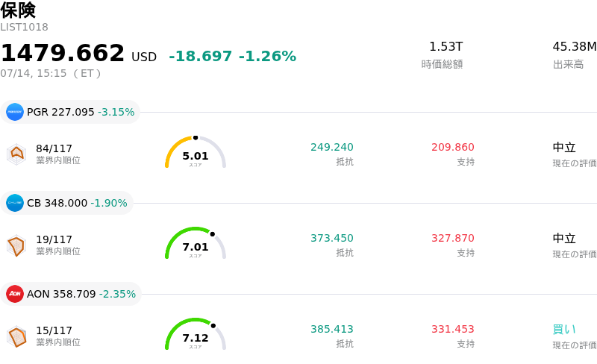Click AON resistance value 385.413

[x=332, y=329]
